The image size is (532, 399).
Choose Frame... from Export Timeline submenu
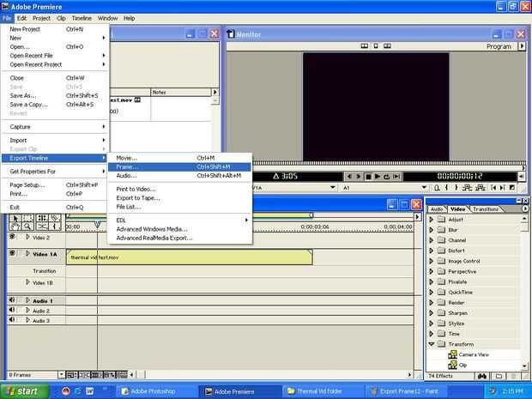click(x=179, y=167)
